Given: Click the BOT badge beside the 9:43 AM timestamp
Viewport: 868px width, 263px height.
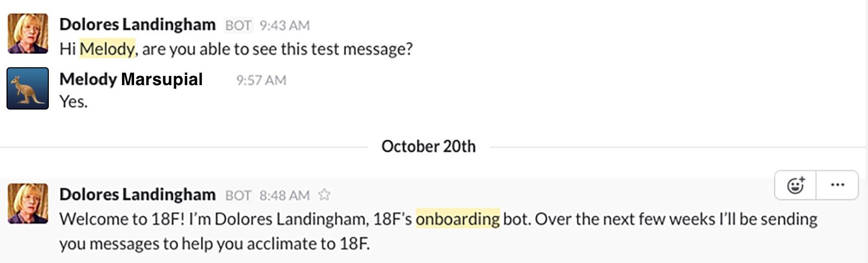Looking at the screenshot, I should [238, 25].
